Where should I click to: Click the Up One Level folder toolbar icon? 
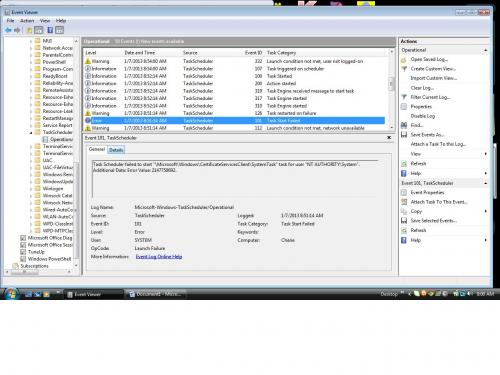29,30
